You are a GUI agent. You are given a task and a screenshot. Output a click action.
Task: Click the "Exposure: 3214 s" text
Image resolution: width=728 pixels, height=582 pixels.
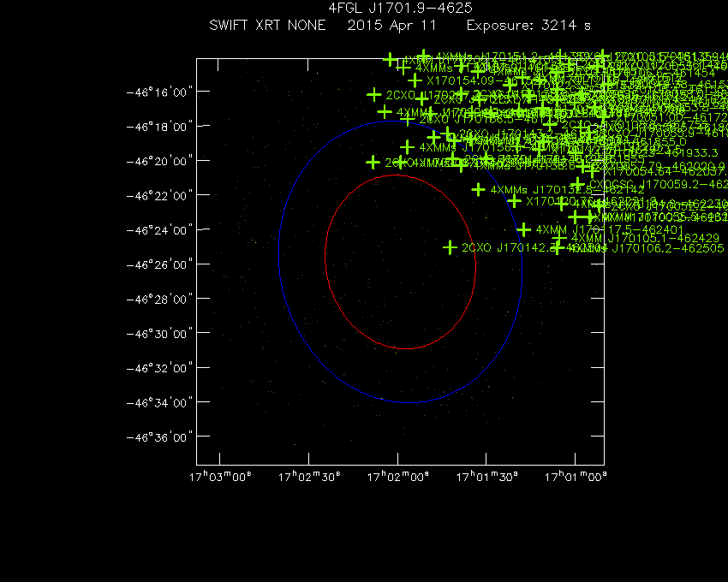pyautogui.click(x=528, y=25)
